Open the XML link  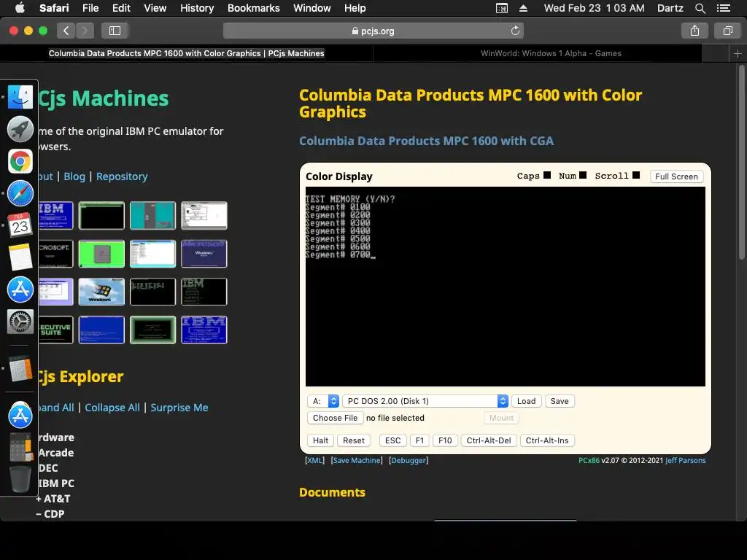point(314,461)
